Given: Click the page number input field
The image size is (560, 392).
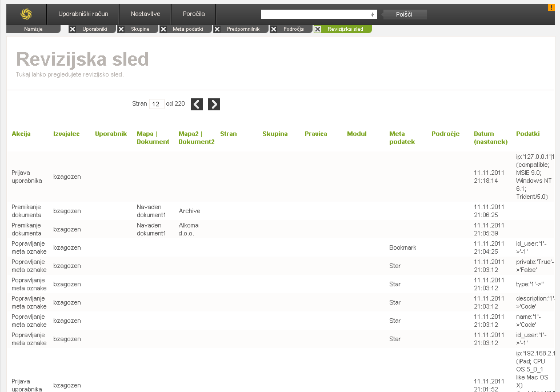Looking at the screenshot, I should (156, 104).
